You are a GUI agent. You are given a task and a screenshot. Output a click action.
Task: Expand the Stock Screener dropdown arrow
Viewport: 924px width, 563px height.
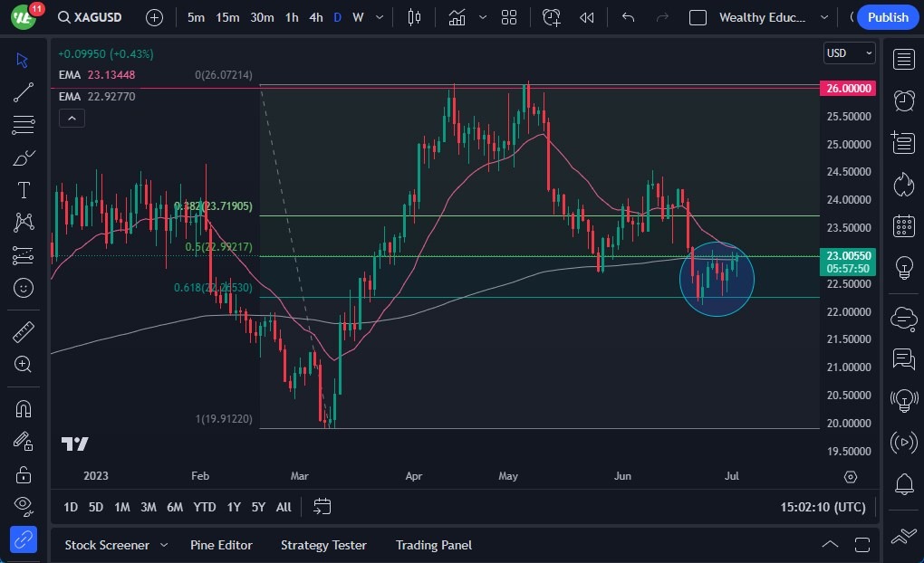coord(164,545)
